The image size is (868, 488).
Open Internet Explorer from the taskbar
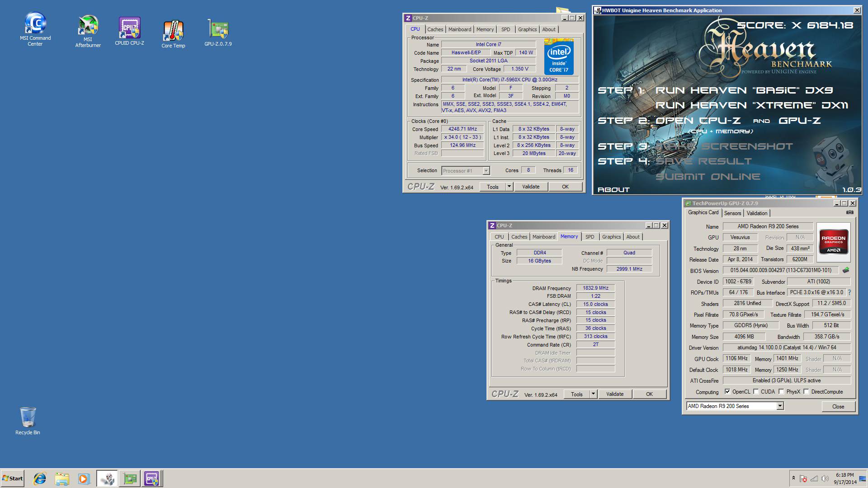click(40, 479)
